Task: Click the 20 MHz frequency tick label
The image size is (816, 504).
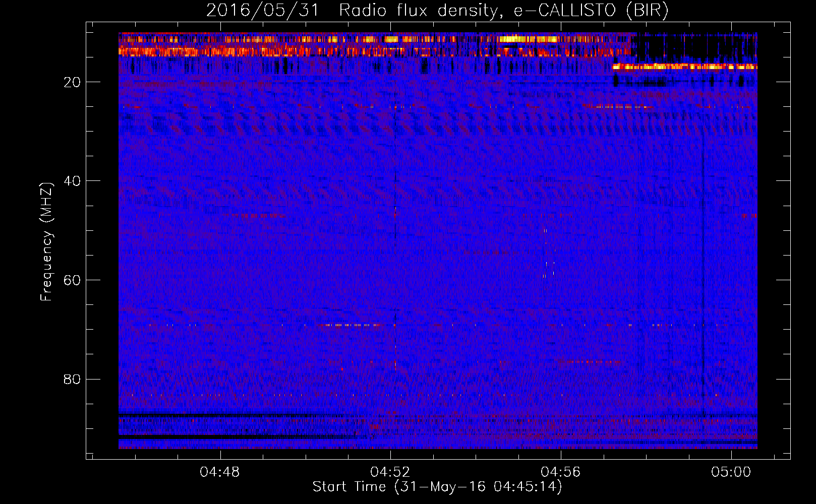Action: 72,82
